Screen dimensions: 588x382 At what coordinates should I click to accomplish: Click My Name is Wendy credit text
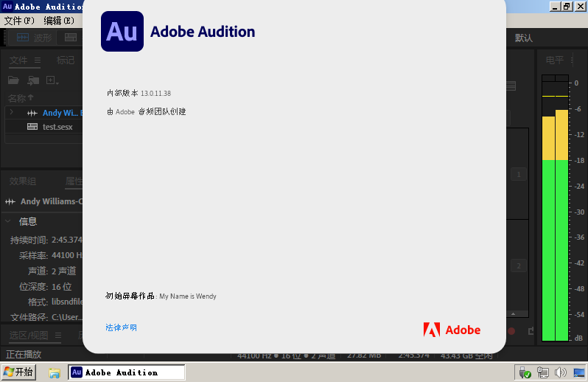point(188,296)
